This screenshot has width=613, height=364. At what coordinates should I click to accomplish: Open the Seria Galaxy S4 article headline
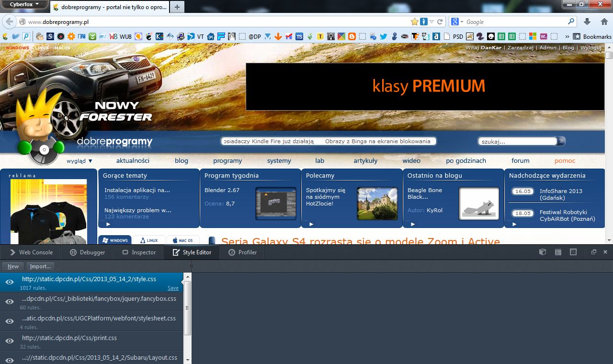(360, 241)
